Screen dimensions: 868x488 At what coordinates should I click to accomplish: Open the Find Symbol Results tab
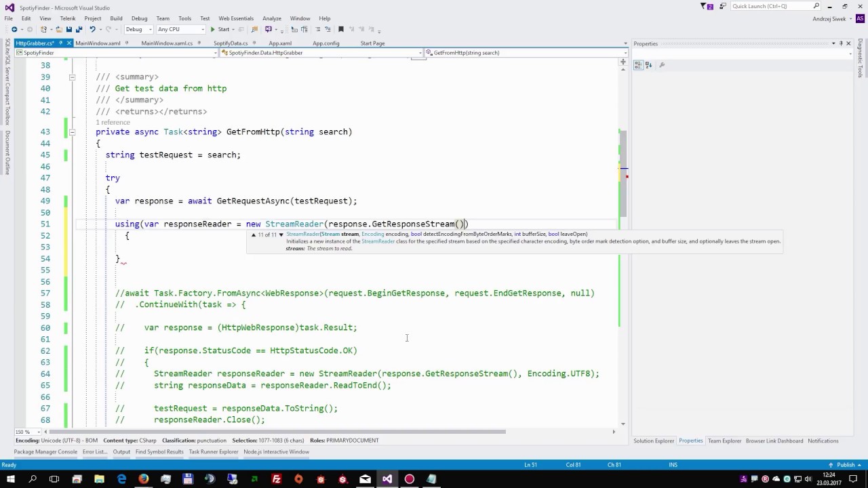point(159,452)
